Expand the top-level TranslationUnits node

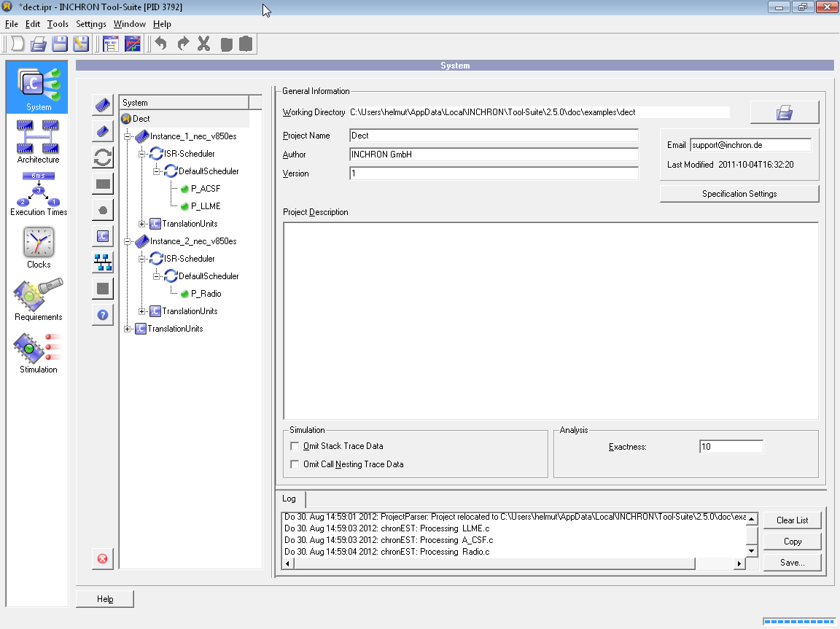point(128,329)
